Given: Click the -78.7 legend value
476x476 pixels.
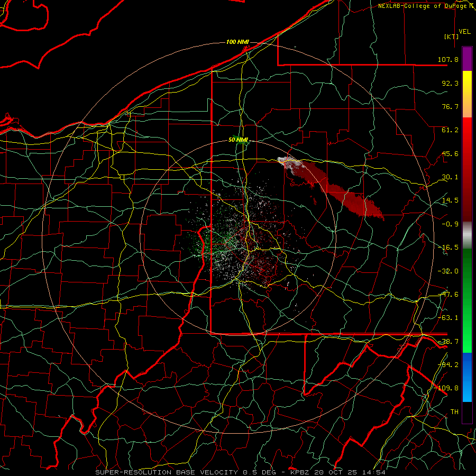Looking at the screenshot, I should [x=448, y=342].
